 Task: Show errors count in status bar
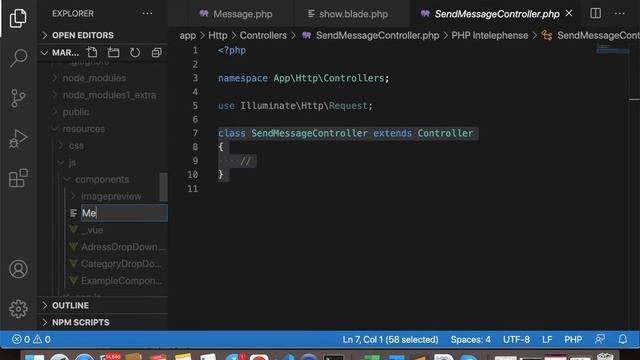pyautogui.click(x=20, y=339)
